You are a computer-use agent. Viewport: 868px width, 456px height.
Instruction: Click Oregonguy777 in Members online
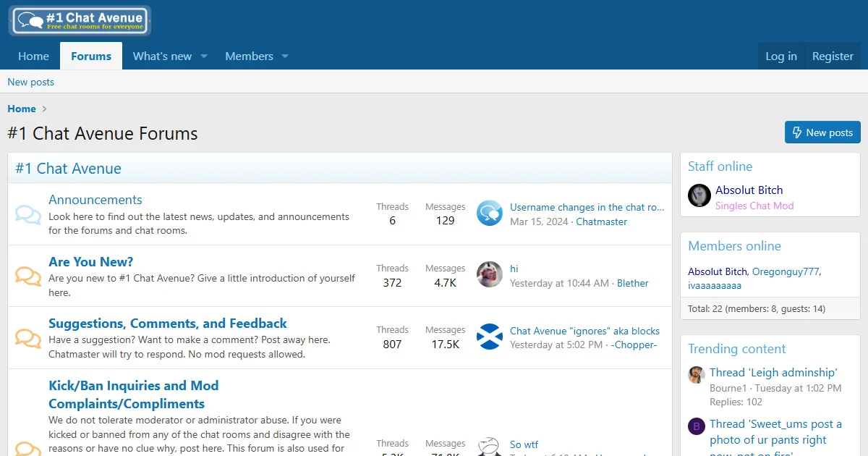(786, 271)
